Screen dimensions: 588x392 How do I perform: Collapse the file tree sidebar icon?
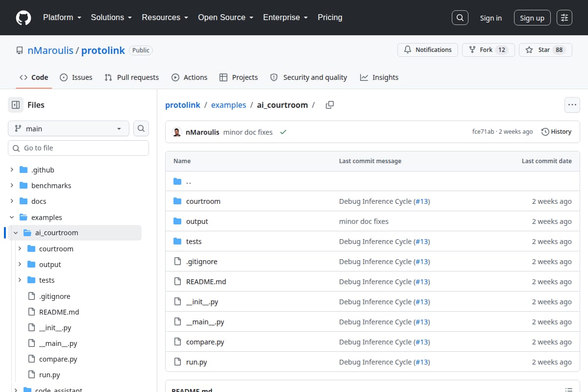click(x=16, y=105)
